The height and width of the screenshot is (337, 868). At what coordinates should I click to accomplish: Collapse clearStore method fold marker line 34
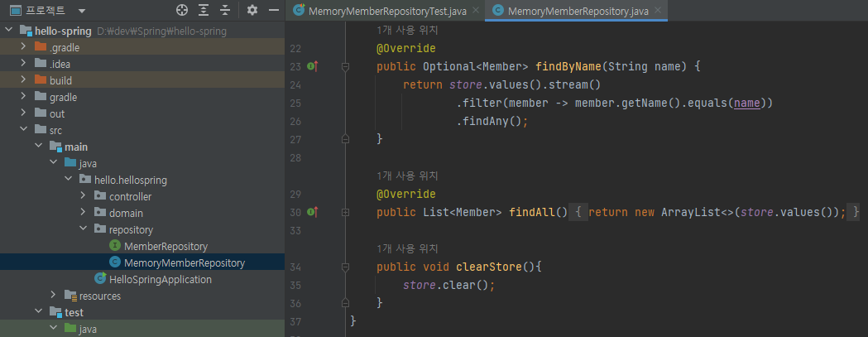click(x=345, y=267)
